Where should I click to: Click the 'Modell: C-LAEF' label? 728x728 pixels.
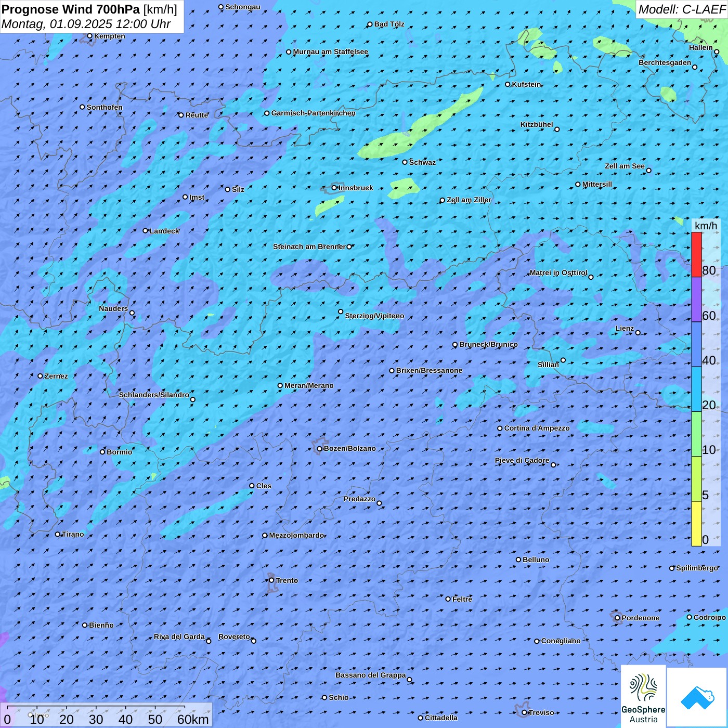681,9
